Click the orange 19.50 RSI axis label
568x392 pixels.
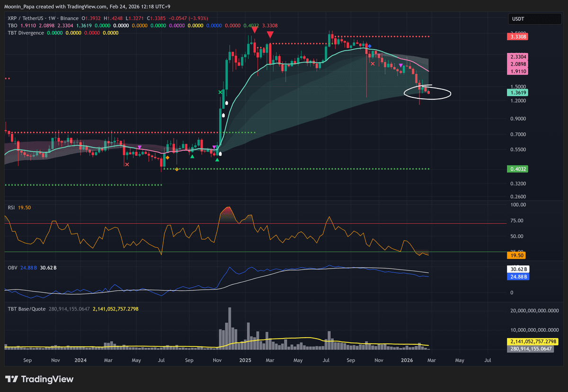point(516,255)
